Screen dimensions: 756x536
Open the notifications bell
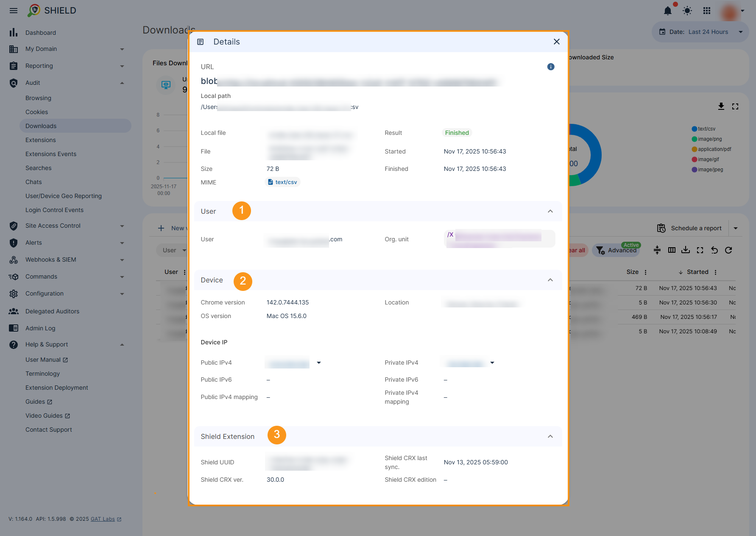click(668, 11)
